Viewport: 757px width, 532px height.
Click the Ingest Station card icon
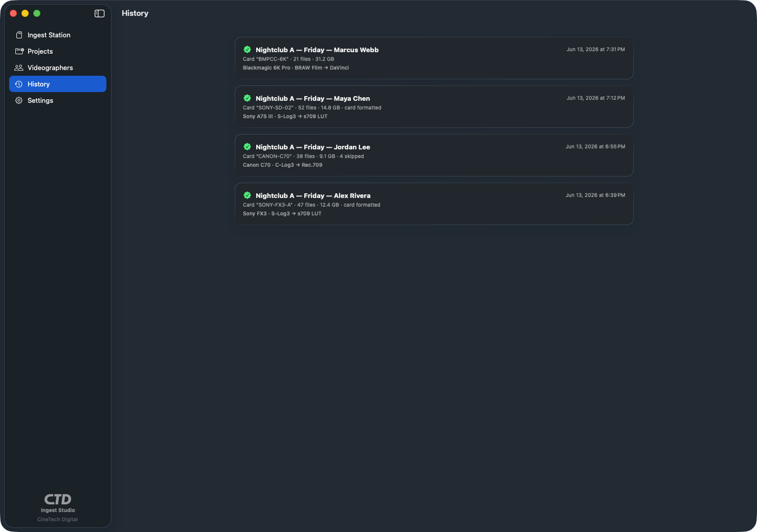point(19,35)
